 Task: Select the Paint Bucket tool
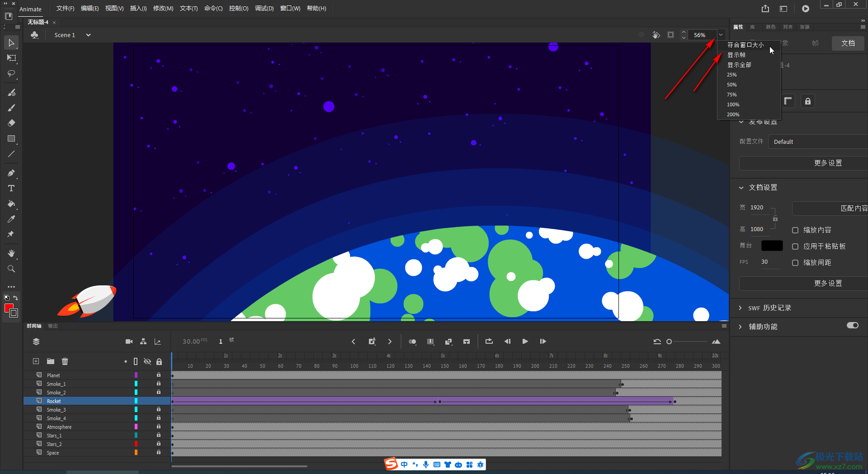point(11,204)
